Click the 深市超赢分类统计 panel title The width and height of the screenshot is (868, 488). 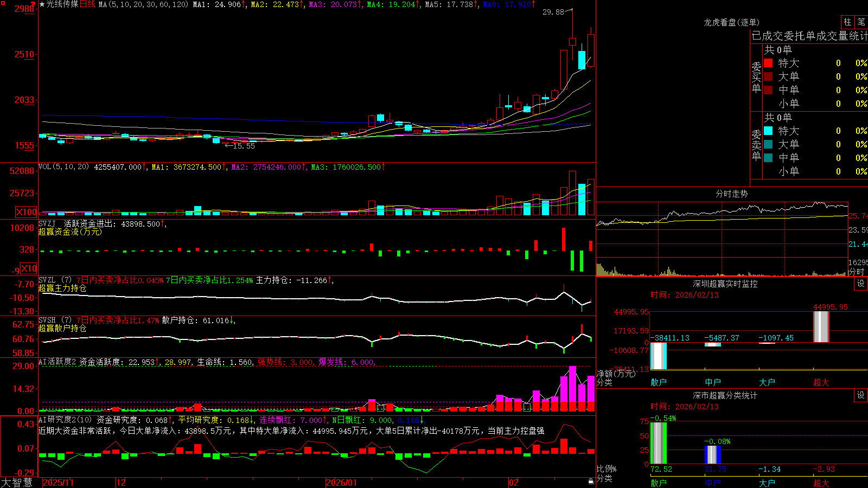click(725, 395)
